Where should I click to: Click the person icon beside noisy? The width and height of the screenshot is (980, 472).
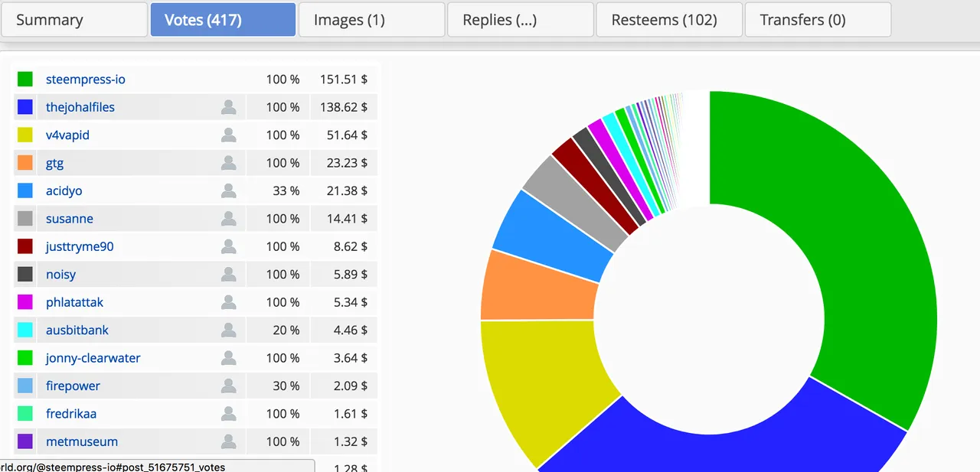point(228,275)
